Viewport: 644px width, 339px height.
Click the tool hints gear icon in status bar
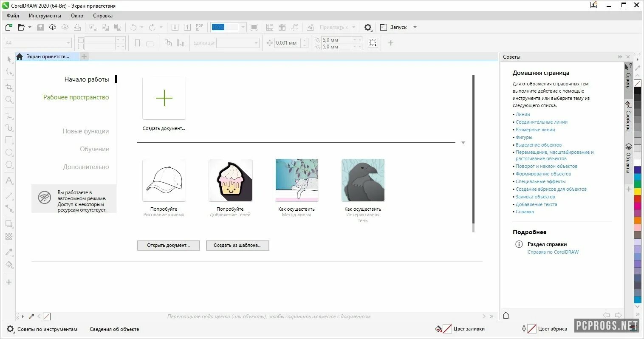coord(10,329)
